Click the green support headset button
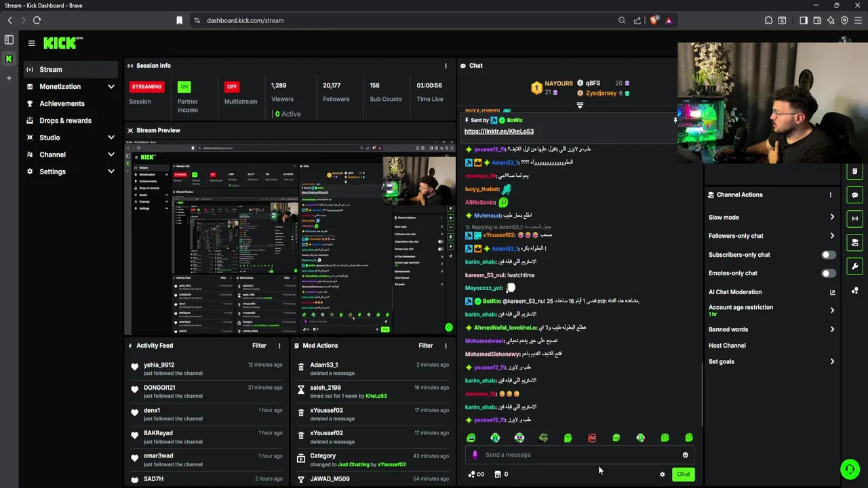The height and width of the screenshot is (488, 868). 850,469
